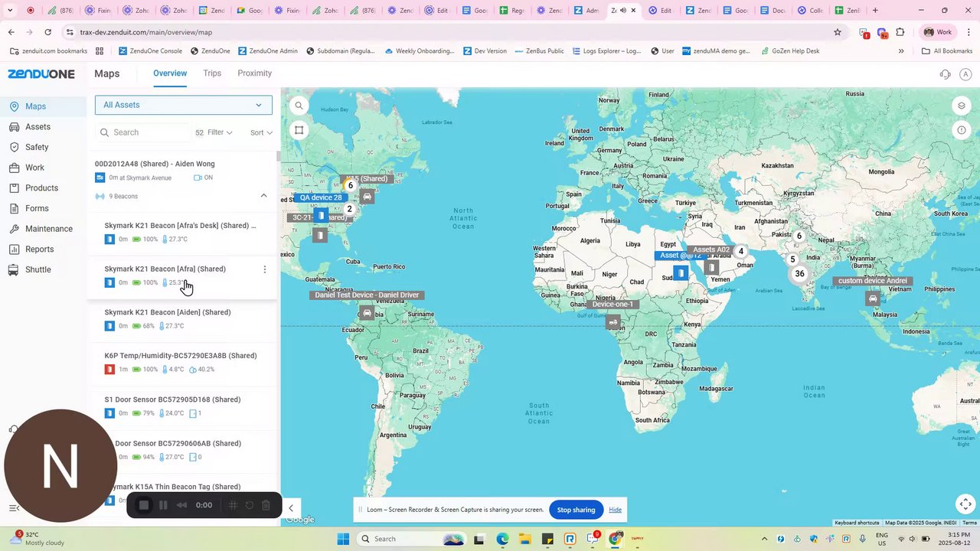This screenshot has width=980, height=551.
Task: Switch to the Proximity tab
Action: pos(254,73)
